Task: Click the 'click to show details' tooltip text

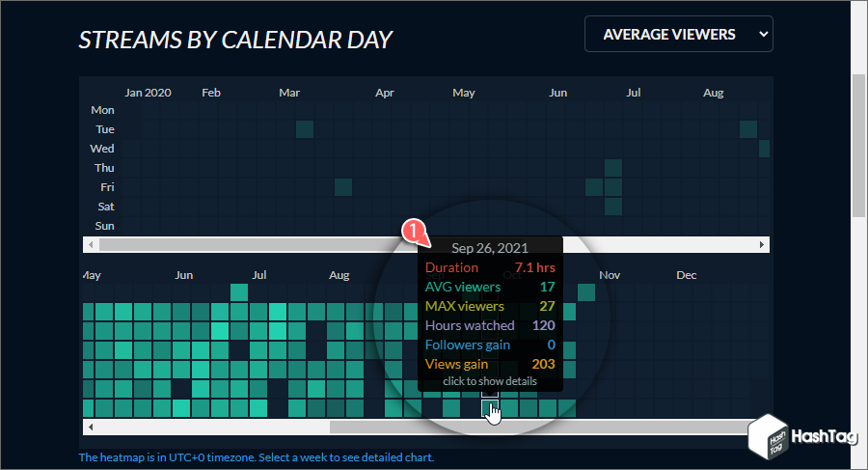Action: click(x=490, y=381)
